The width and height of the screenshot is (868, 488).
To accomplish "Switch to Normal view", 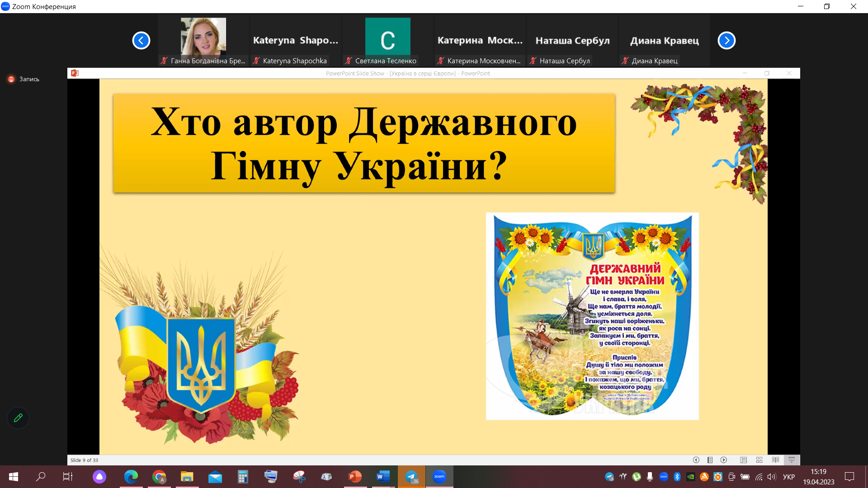I will [743, 460].
